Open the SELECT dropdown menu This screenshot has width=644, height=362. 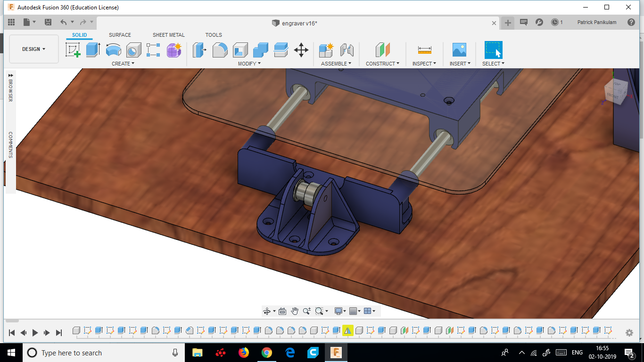(x=492, y=64)
